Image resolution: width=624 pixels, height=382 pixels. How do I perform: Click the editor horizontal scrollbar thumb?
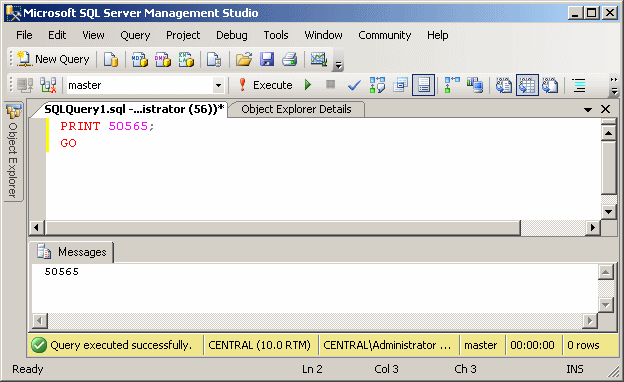pos(283,228)
